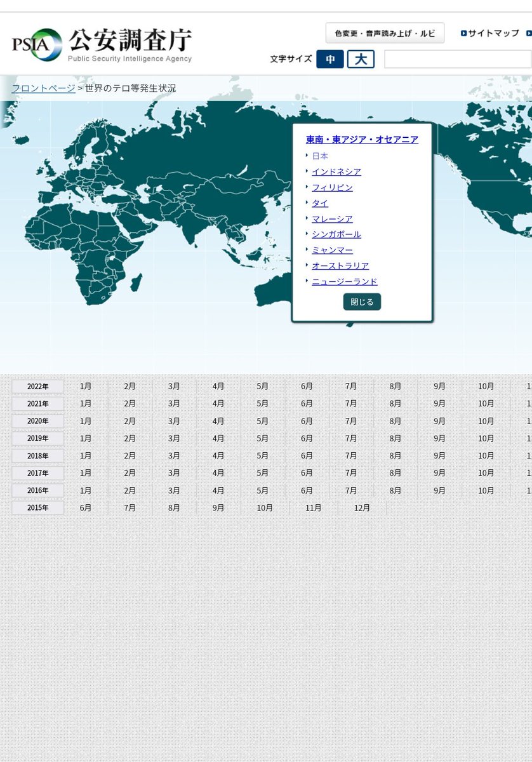The width and height of the screenshot is (532, 762).
Task: Open 8月 in the 2017年 row
Action: tap(396, 473)
